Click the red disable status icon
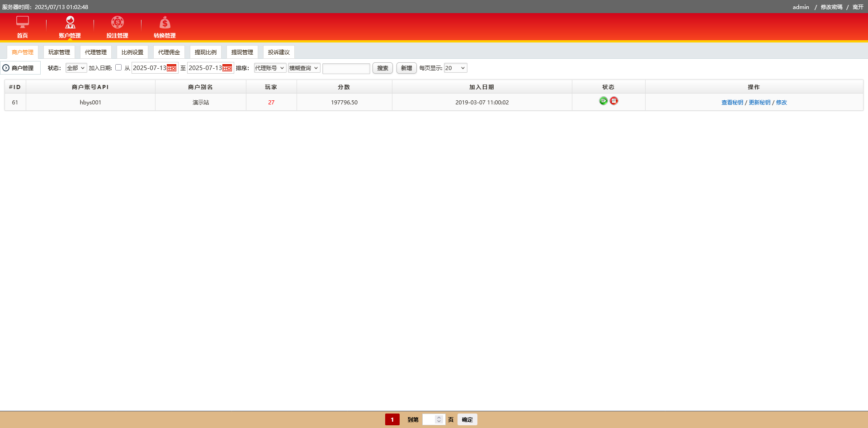The width and height of the screenshot is (868, 428). [613, 101]
